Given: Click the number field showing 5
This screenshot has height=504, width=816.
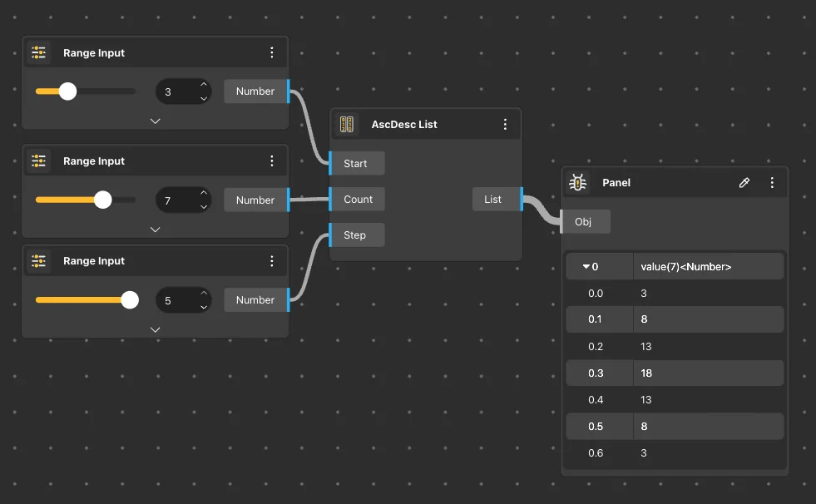Looking at the screenshot, I should (175, 300).
